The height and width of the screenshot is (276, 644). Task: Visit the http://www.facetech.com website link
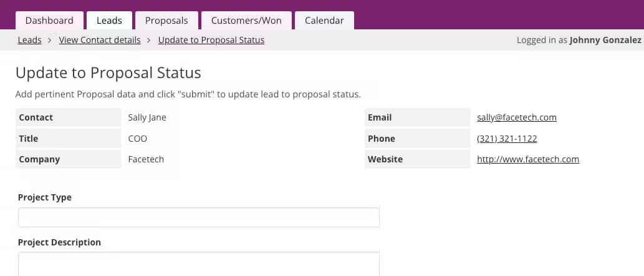coord(528,159)
